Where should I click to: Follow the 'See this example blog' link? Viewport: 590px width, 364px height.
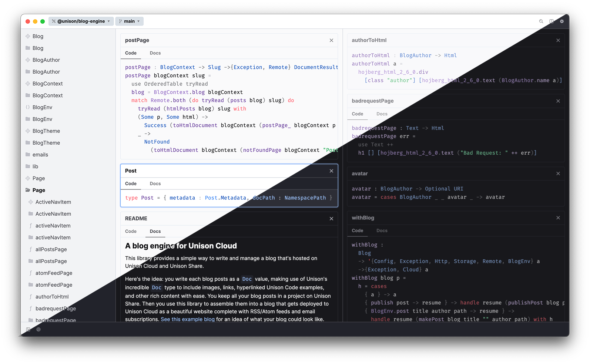[x=187, y=319]
